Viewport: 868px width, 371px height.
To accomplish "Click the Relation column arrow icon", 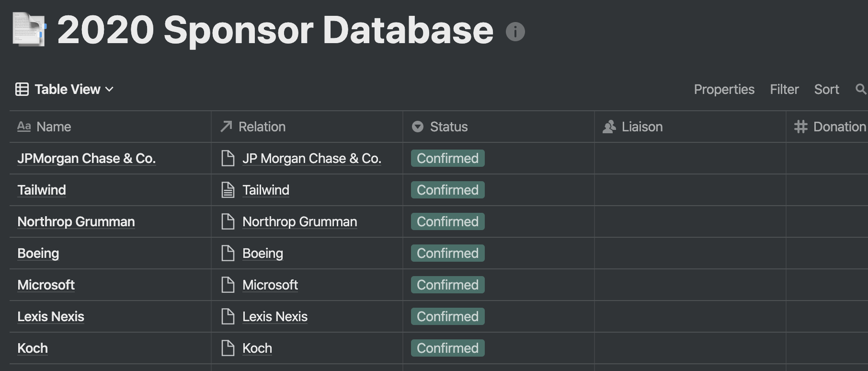I will 226,127.
